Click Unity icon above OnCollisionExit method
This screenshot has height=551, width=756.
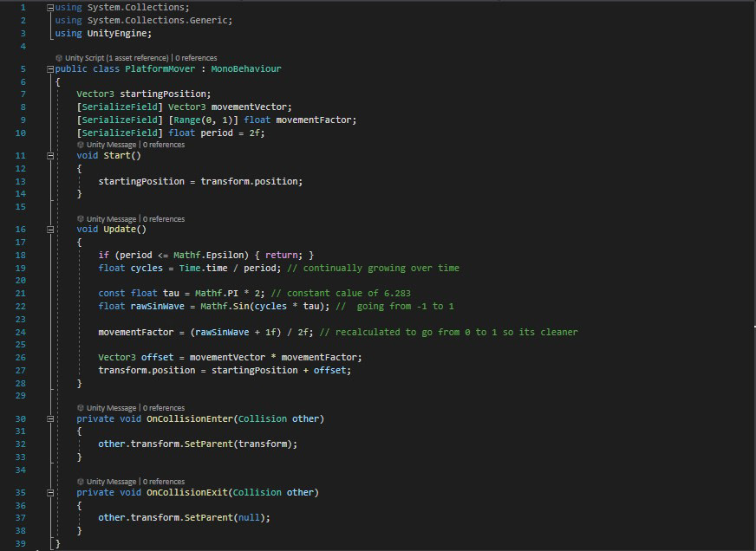(81, 482)
